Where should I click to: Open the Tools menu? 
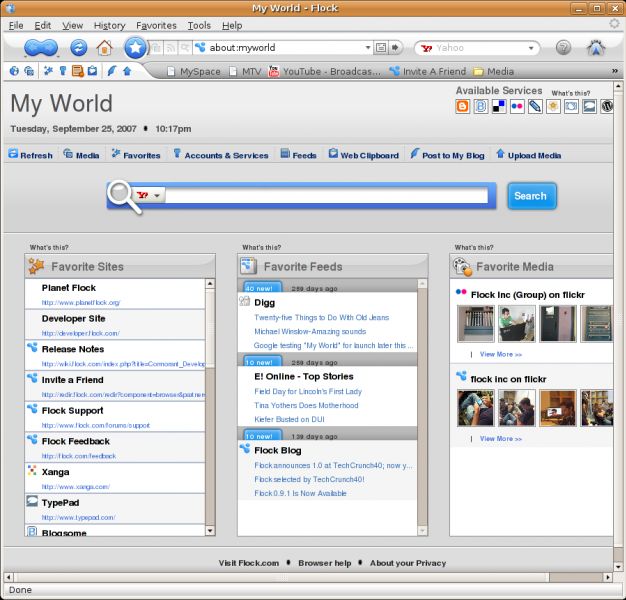199,26
